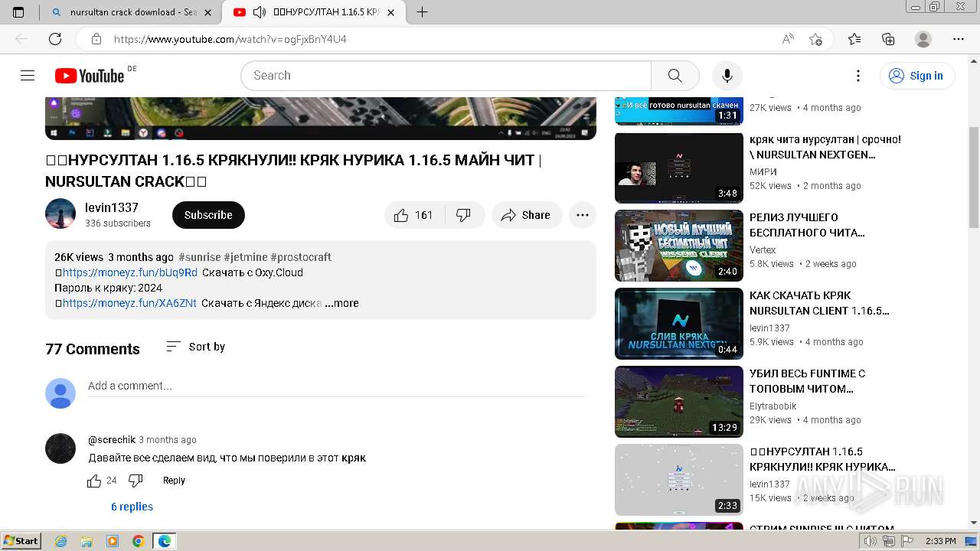Open the 2:40 Vertex video thumbnail
The height and width of the screenshot is (551, 980).
679,246
